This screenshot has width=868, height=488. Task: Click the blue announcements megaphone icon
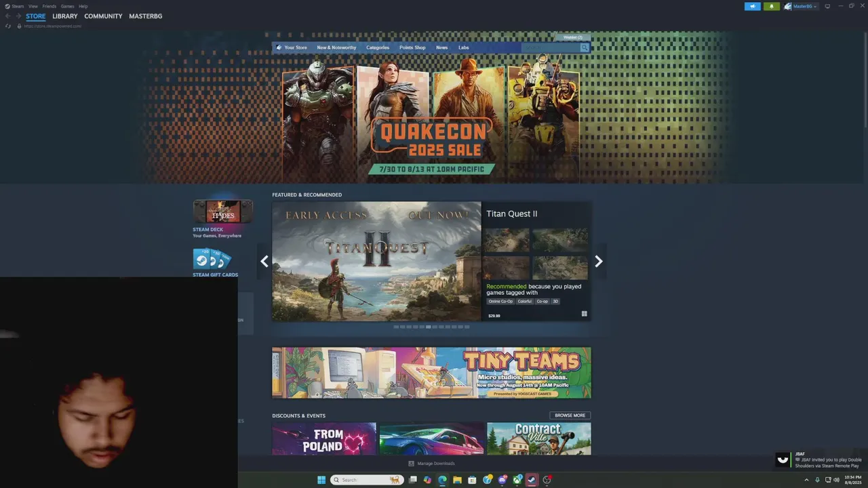pyautogui.click(x=752, y=6)
